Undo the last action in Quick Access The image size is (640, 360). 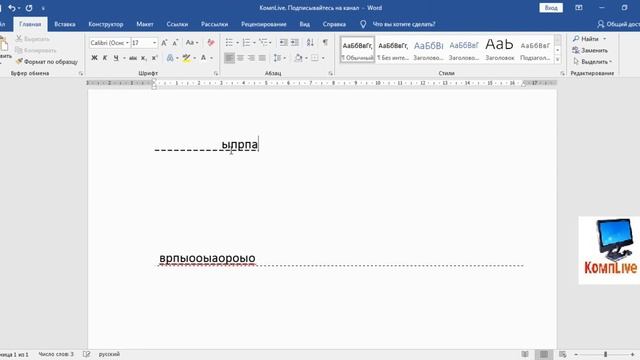pos(12,8)
